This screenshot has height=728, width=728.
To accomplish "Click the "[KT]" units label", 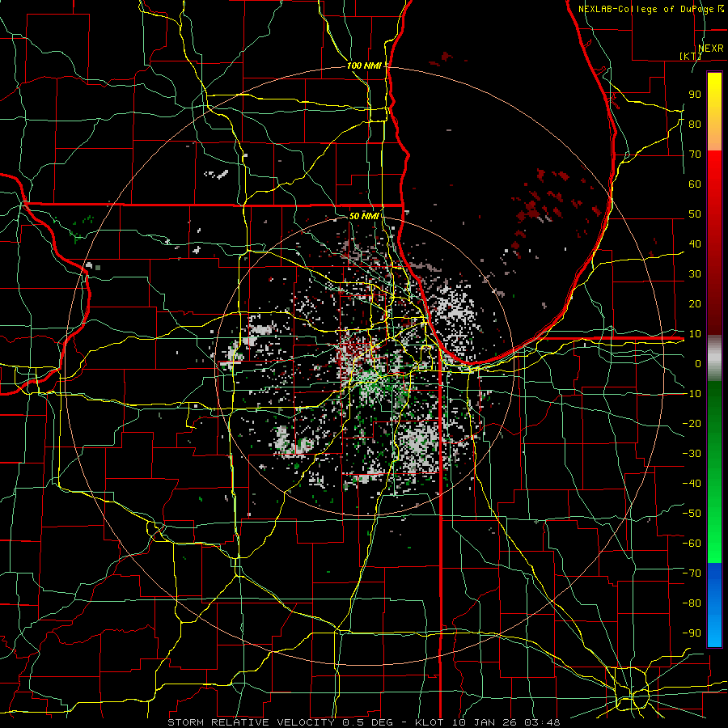I will (x=690, y=56).
